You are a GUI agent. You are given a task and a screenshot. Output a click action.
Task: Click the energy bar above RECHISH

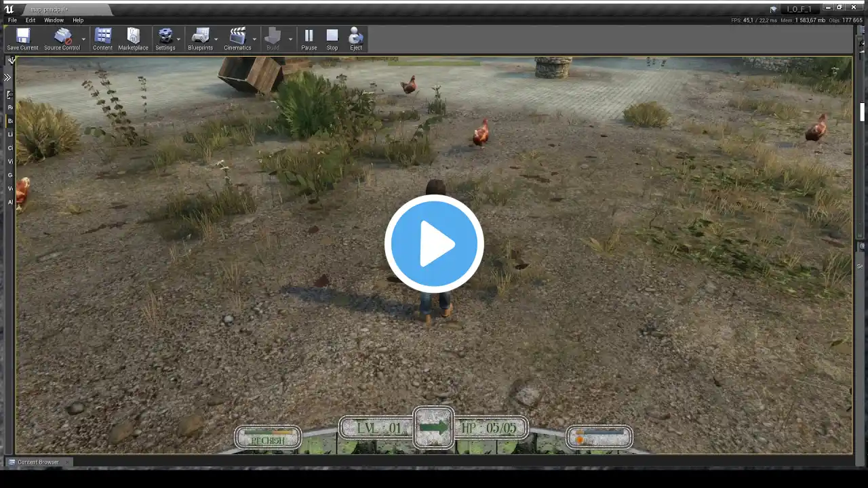point(267,432)
